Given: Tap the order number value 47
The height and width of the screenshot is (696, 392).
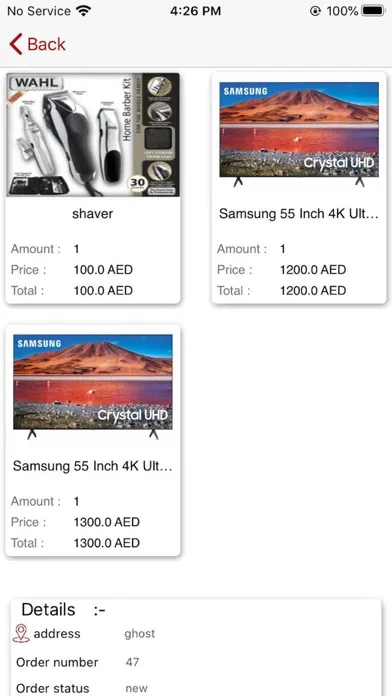Looking at the screenshot, I should click(132, 662).
